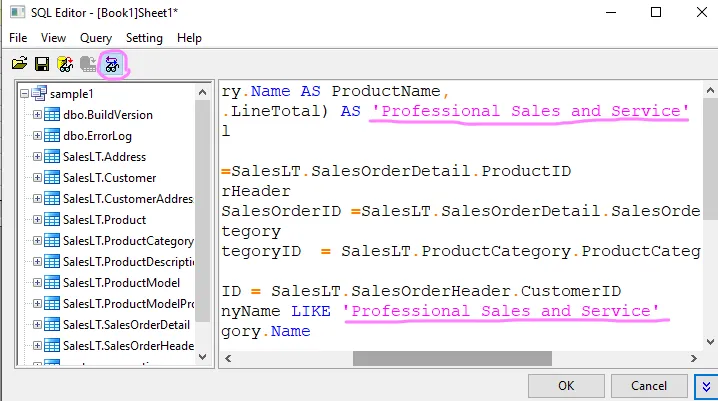This screenshot has width=718, height=401.
Task: Click the SalesOrderDetail.ProductID text in query
Action: [441, 171]
